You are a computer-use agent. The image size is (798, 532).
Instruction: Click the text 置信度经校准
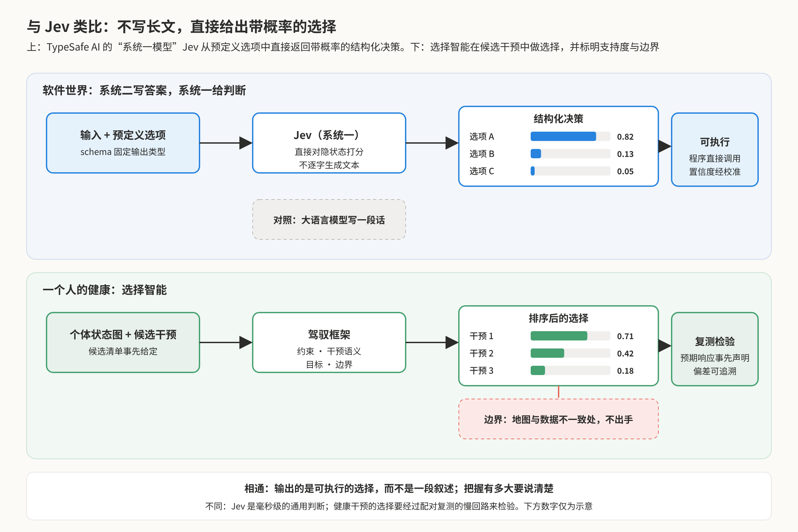(715, 172)
